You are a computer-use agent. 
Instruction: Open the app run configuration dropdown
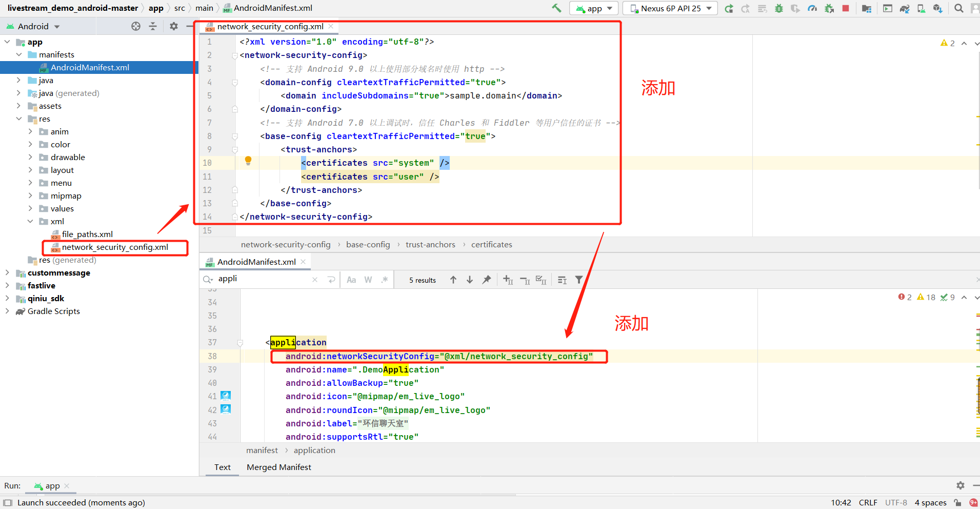click(x=594, y=8)
